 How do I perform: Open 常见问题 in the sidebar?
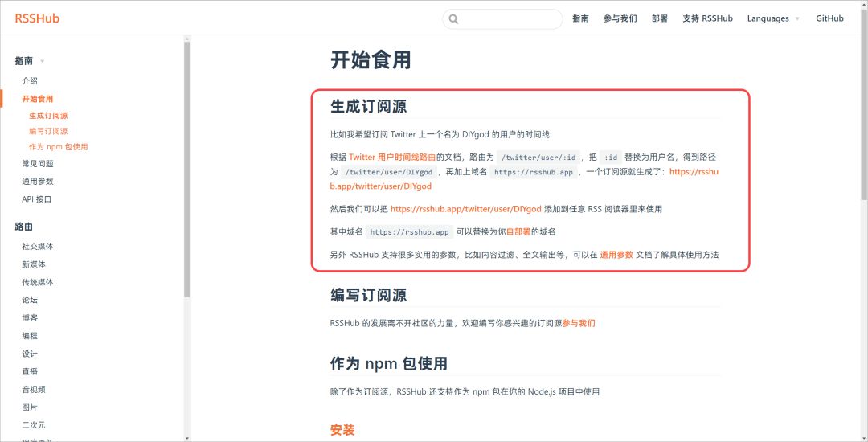tap(38, 164)
